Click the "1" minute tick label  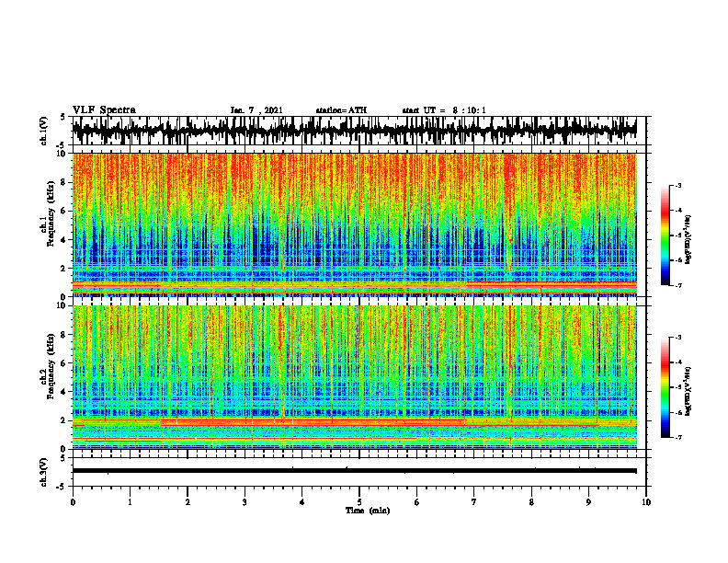(x=130, y=502)
